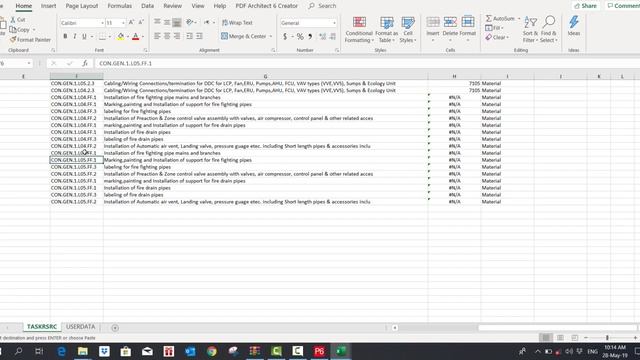640x360 pixels.
Task: Open the number format dropdown
Action: coord(334,23)
